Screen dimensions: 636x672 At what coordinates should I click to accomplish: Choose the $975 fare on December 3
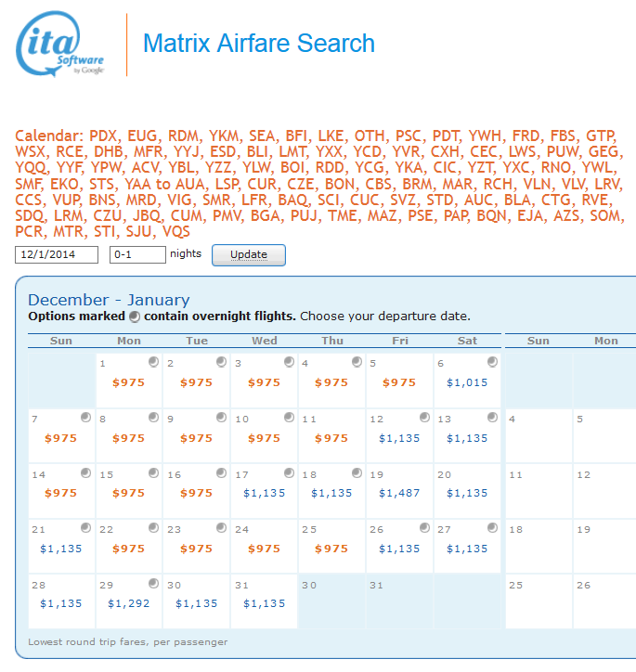[264, 382]
